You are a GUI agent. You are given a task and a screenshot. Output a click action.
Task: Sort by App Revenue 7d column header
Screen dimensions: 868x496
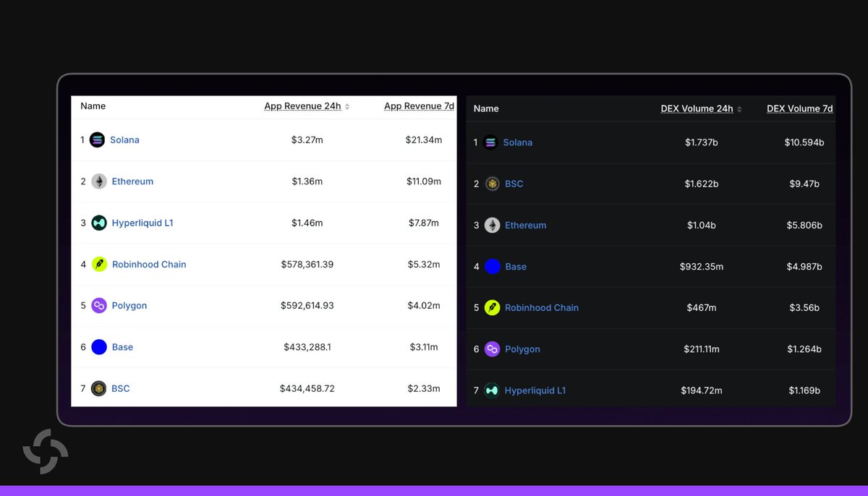point(419,106)
